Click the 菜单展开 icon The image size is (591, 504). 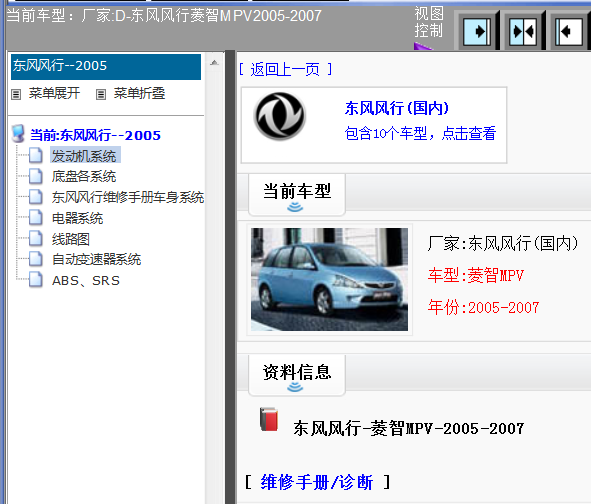coord(16,94)
